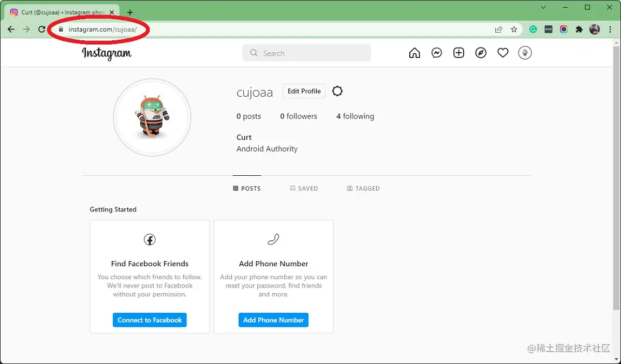Switch to the SAVED tab
The image size is (621, 364).
click(304, 189)
